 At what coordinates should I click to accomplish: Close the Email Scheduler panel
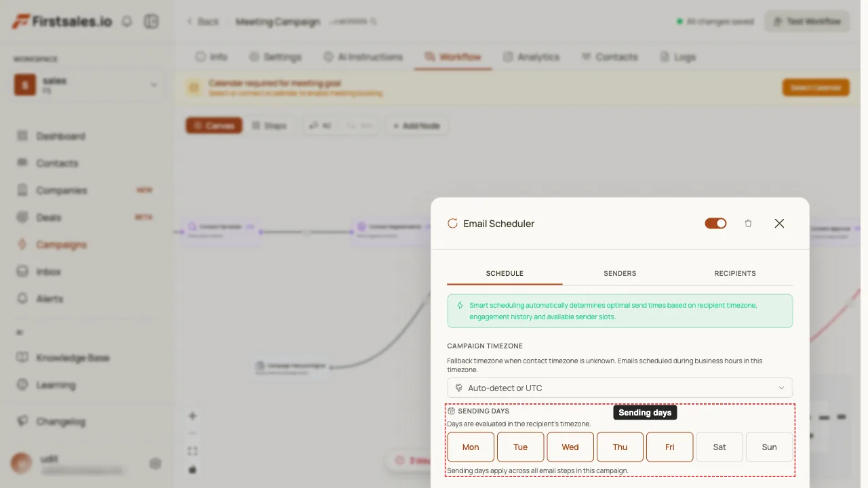(x=779, y=224)
